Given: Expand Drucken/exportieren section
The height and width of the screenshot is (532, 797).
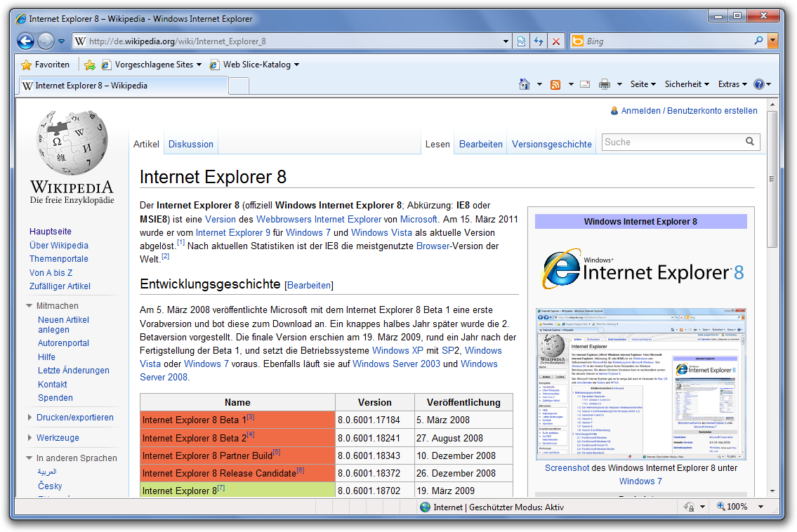Looking at the screenshot, I should point(71,417).
